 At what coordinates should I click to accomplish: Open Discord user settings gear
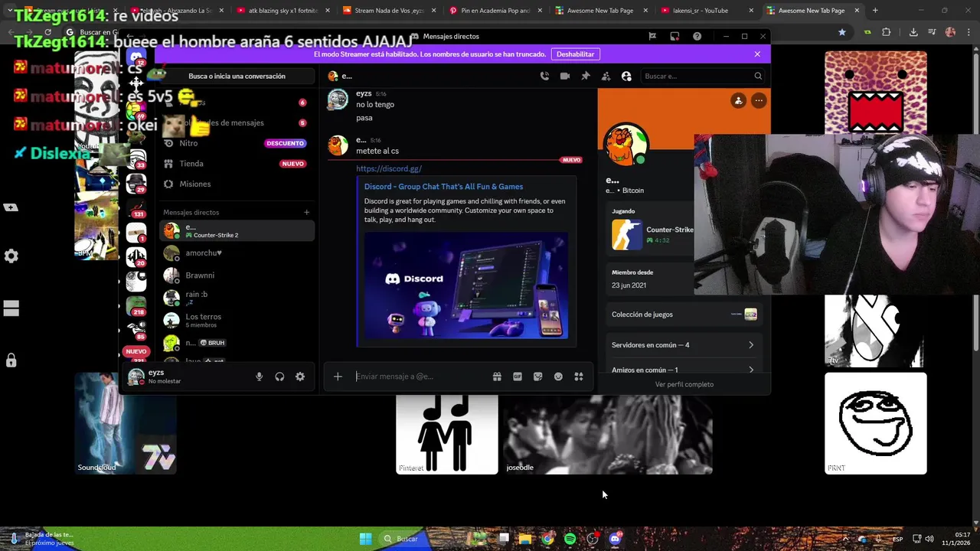[x=300, y=377]
